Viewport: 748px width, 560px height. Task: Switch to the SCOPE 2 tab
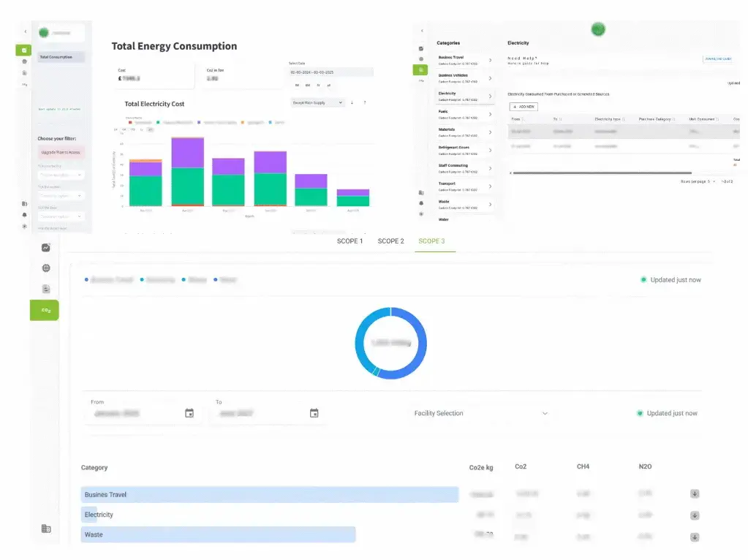point(390,241)
